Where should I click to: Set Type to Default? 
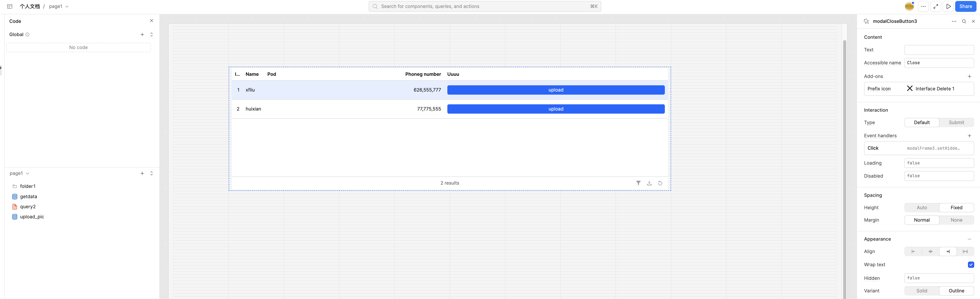click(921, 123)
